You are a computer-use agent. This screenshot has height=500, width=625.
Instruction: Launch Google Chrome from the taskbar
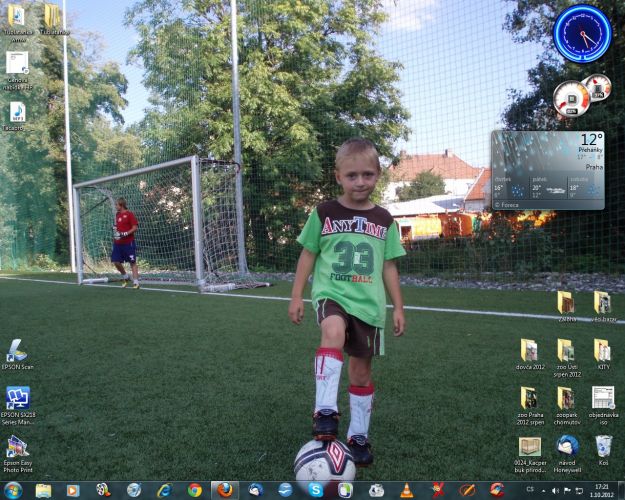[x=195, y=491]
